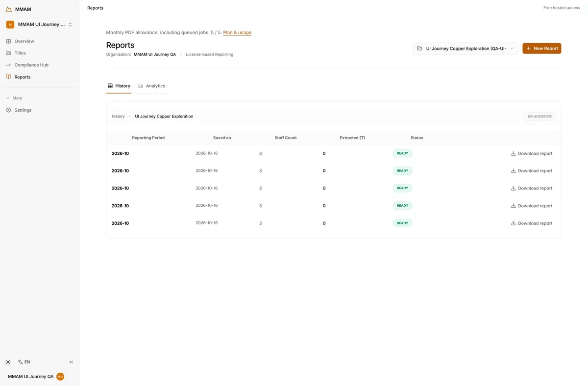
Task: Open the UI Journey Copper Exploration project dropdown
Action: point(465,48)
